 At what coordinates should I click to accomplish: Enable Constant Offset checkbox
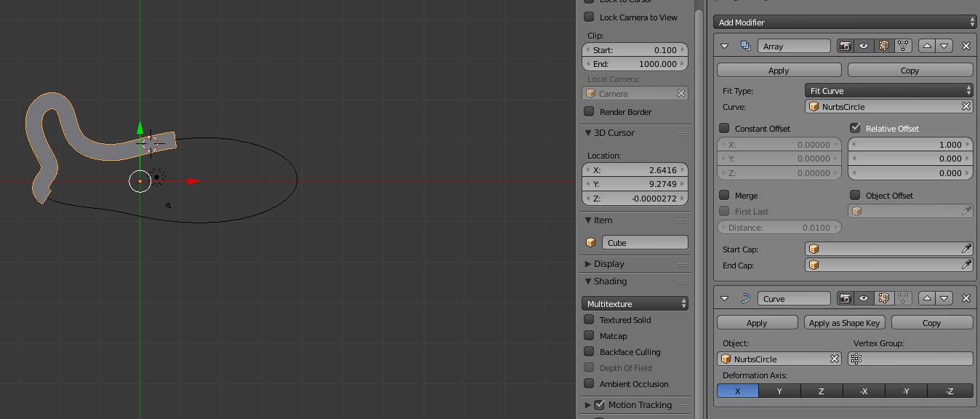coord(724,128)
